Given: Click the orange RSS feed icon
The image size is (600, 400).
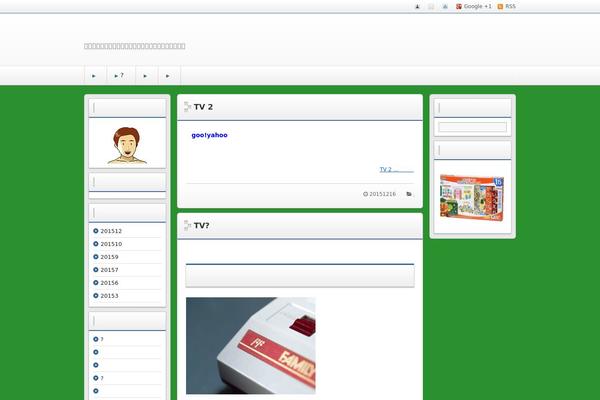Looking at the screenshot, I should [x=500, y=7].
